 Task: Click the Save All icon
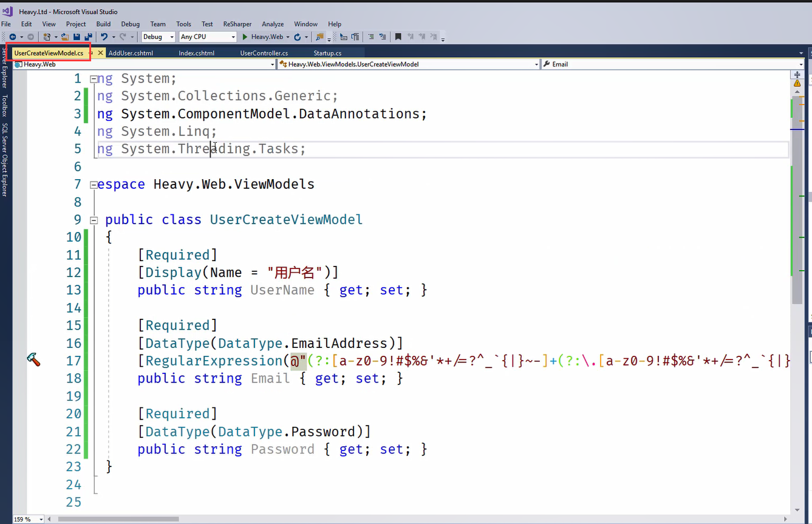88,37
